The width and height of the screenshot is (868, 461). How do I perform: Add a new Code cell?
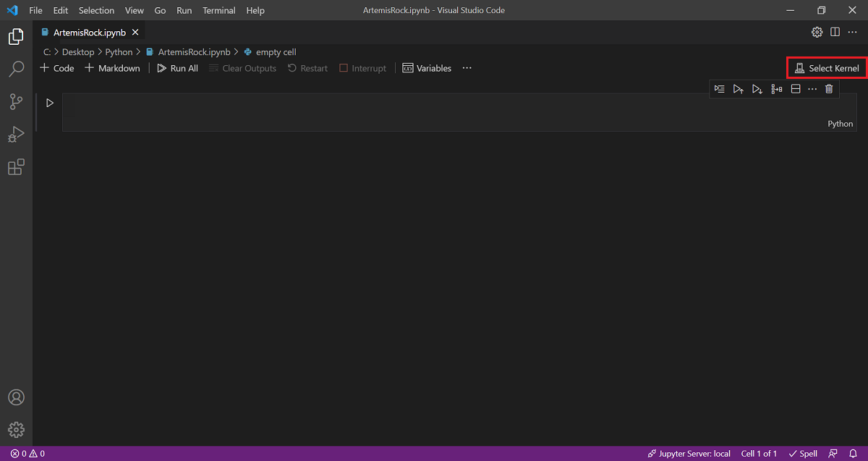point(57,68)
